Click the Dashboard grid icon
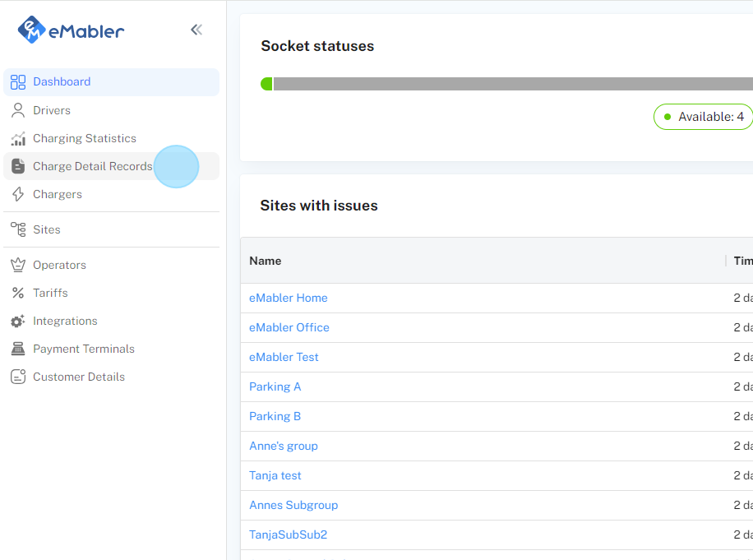The height and width of the screenshot is (560, 753). pyautogui.click(x=18, y=81)
